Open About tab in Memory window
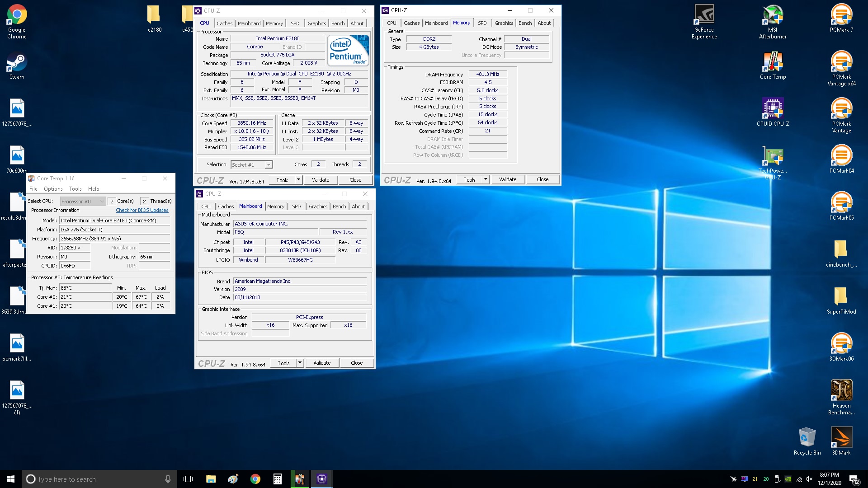Viewport: 868px width, 488px height. coord(544,23)
